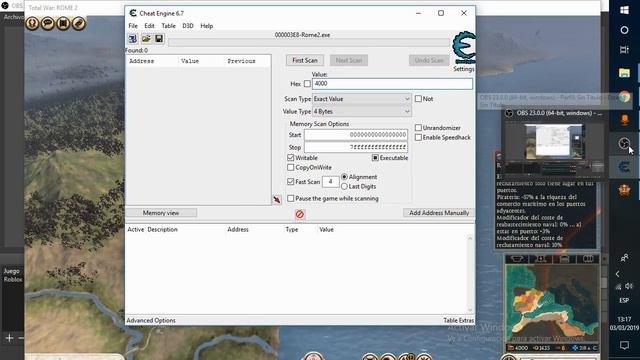The height and width of the screenshot is (360, 640).
Task: Click the First Scan button
Action: (x=305, y=60)
